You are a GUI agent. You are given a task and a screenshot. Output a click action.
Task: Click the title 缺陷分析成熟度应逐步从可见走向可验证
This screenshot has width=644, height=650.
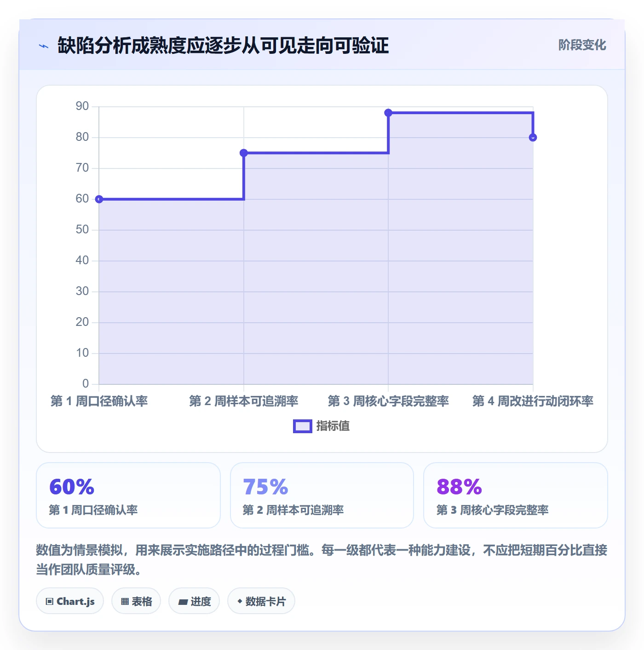click(223, 46)
